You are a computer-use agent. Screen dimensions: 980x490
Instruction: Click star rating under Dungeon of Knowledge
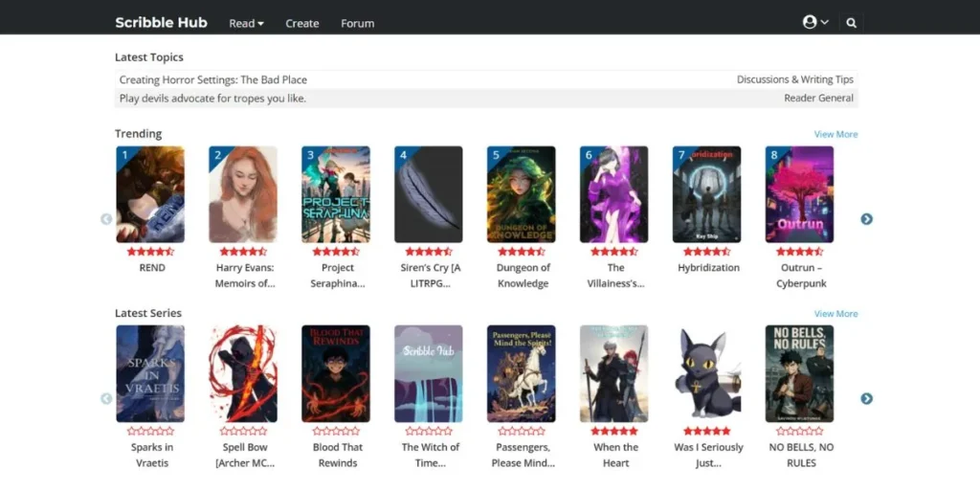point(522,252)
